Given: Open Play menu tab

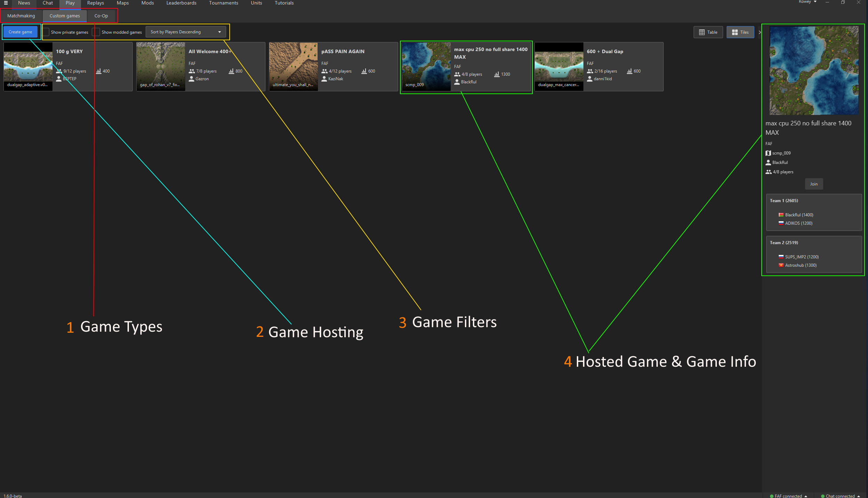Looking at the screenshot, I should pyautogui.click(x=70, y=3).
